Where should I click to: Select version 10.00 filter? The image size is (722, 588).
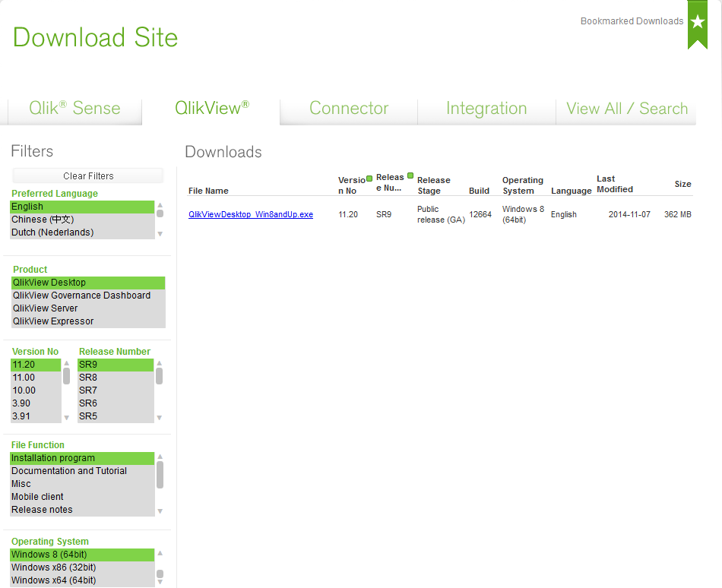pyautogui.click(x=36, y=390)
